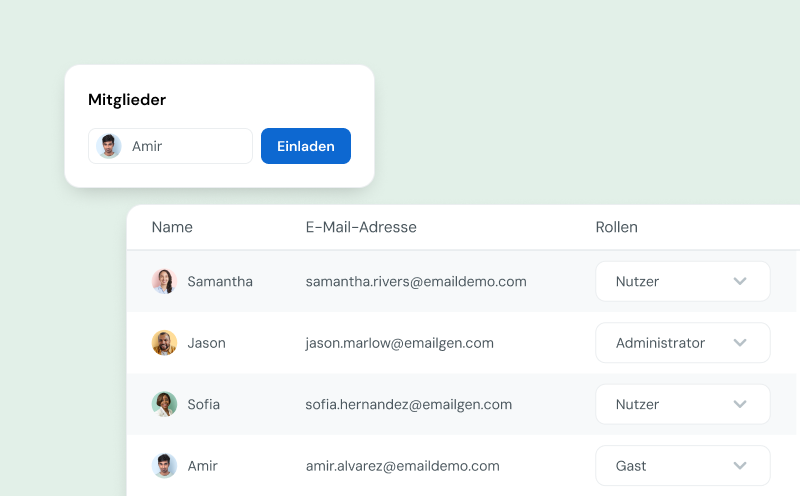Click Amir's profile avatar in the table row
This screenshot has width=800, height=496.
pyautogui.click(x=164, y=465)
